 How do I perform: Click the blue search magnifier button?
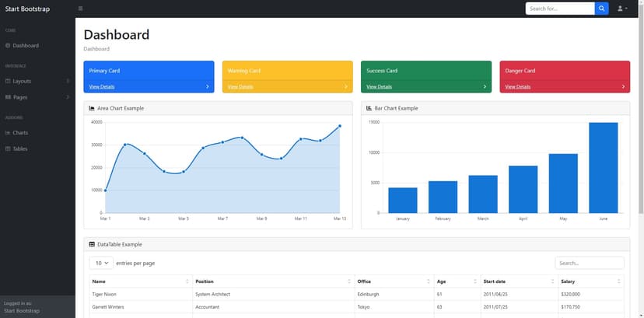[601, 9]
